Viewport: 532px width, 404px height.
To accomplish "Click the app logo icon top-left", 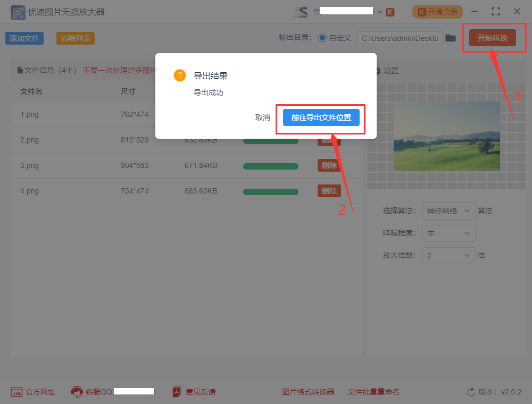I will coord(18,11).
